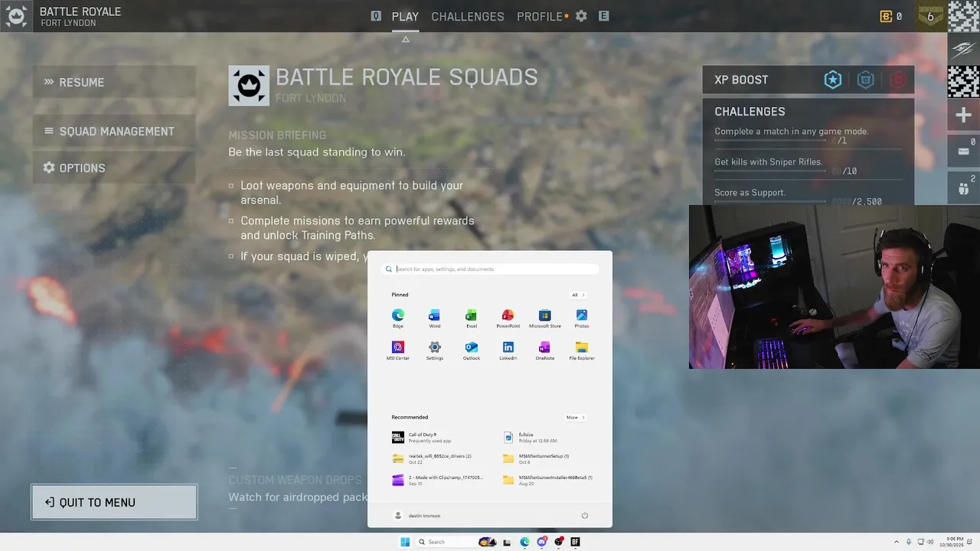Viewport: 980px width, 551px height.
Task: Expand More recommended items
Action: (575, 417)
